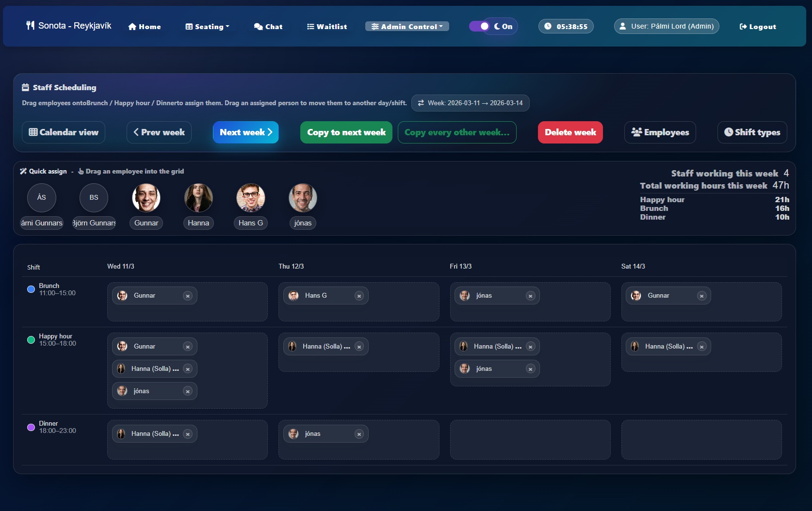
Task: Open the Employees panel
Action: click(660, 132)
